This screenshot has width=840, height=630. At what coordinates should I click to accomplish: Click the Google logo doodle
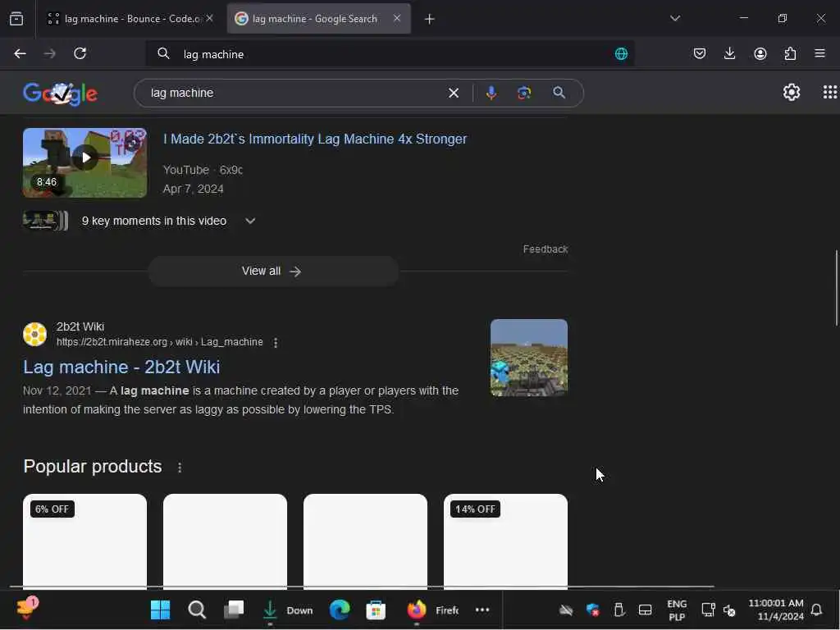click(60, 94)
